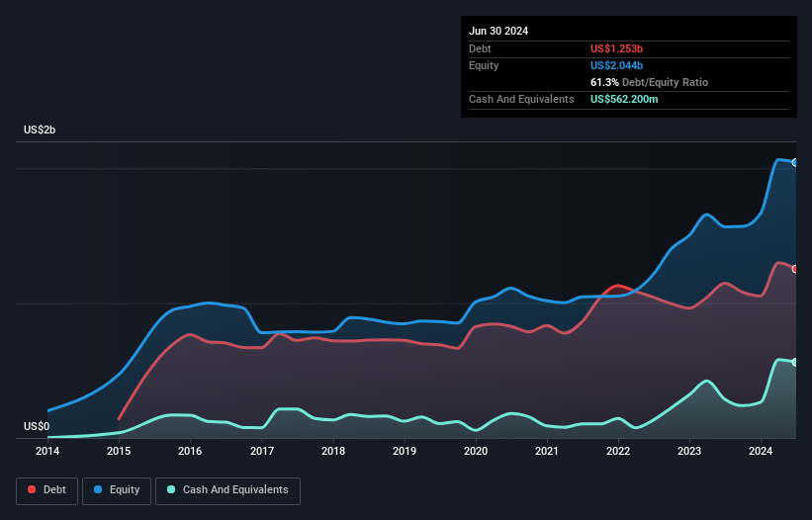Click the 2016 x-axis year label
The width and height of the screenshot is (812, 520).
[190, 452]
